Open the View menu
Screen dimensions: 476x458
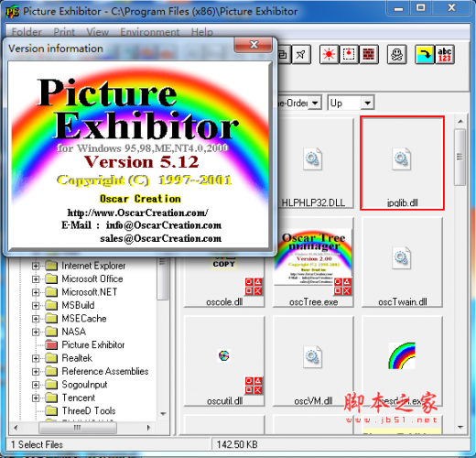click(97, 32)
